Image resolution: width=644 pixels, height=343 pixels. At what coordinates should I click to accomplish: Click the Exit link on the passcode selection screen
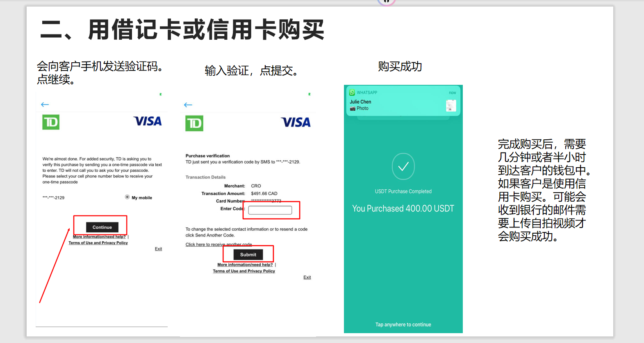(158, 249)
